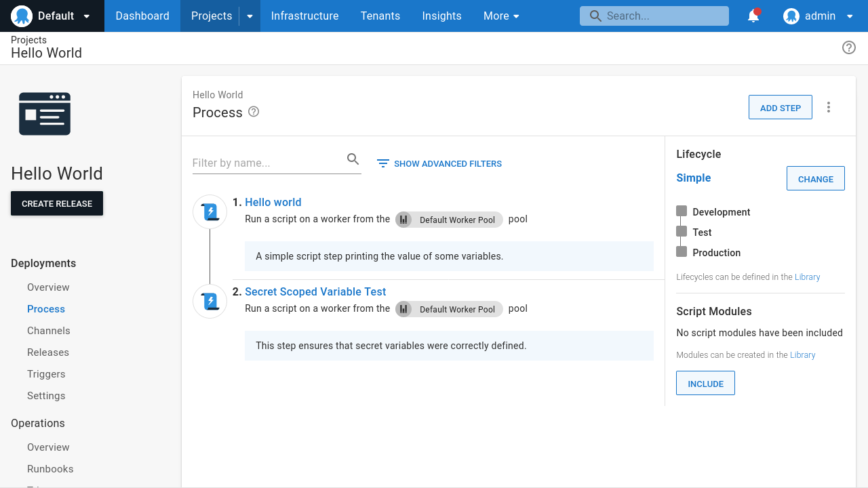This screenshot has height=488, width=868.
Task: Open the Projects chevron dropdown
Action: tap(248, 16)
